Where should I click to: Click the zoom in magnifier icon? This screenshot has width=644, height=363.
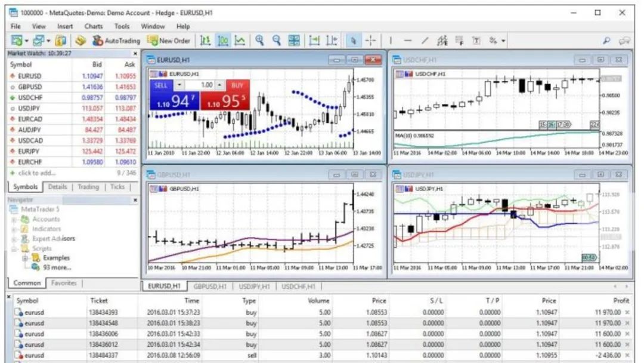point(259,41)
